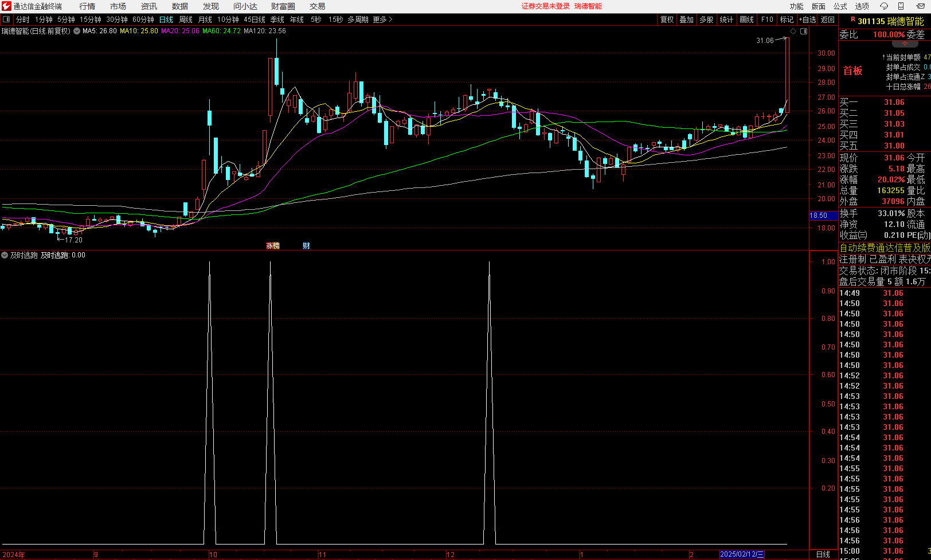Click the 涨榜 marker icon under the chart
Image resolution: width=931 pixels, height=560 pixels.
(x=273, y=245)
